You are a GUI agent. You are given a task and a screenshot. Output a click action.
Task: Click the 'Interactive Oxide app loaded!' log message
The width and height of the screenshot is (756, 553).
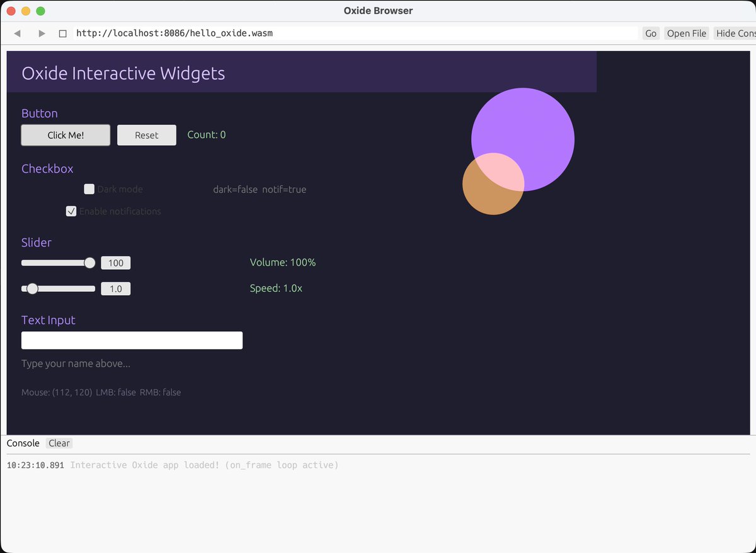click(x=204, y=465)
